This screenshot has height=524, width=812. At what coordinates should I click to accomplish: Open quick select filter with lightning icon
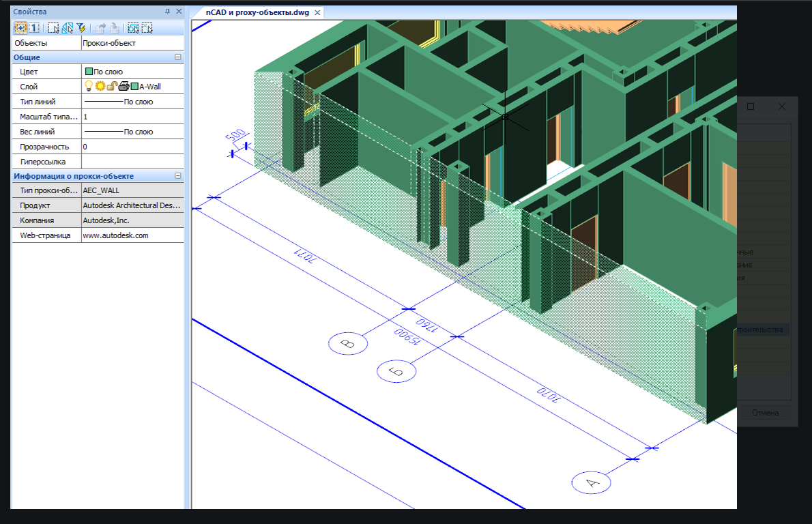tap(81, 28)
